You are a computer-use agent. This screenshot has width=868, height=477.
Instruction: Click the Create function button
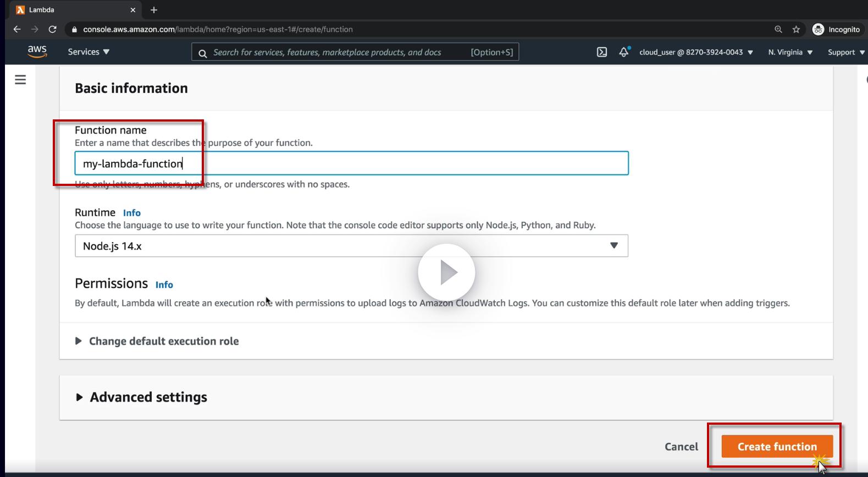[x=777, y=447]
